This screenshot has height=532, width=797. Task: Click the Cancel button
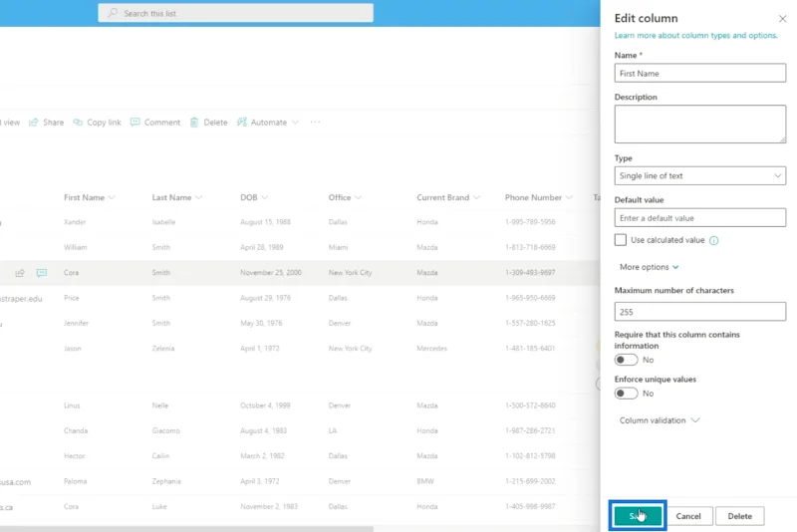point(688,516)
